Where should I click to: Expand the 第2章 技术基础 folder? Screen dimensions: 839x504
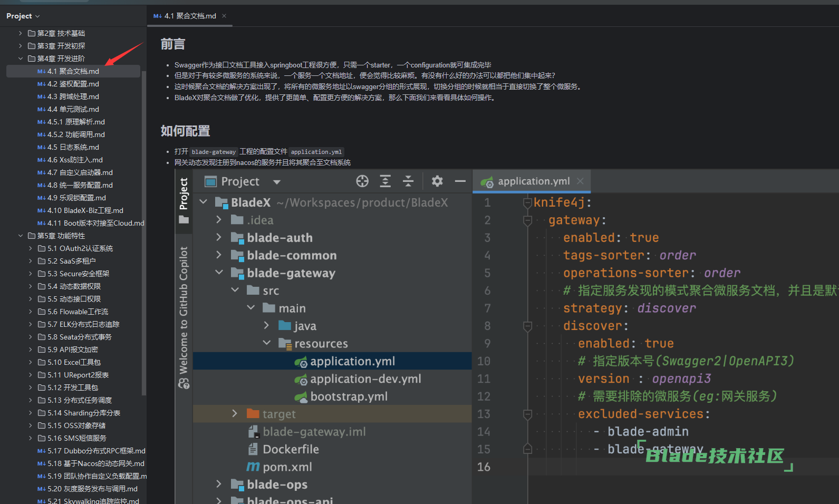tap(21, 33)
